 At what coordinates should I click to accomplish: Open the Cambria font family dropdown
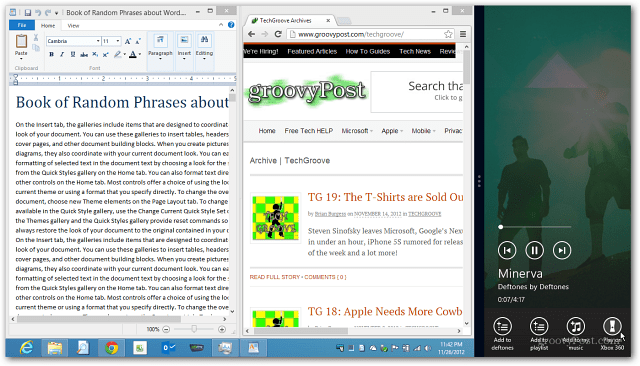98,41
